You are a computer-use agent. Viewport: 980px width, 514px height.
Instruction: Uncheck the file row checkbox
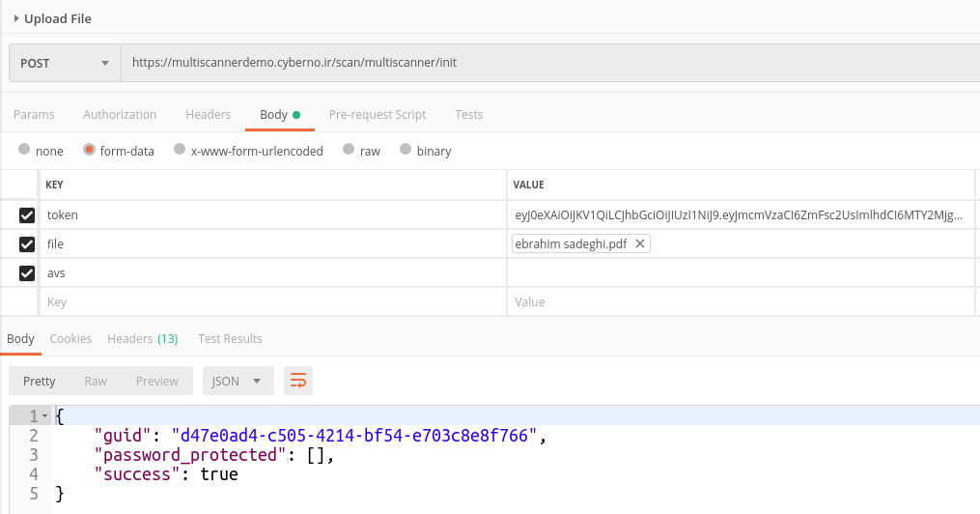click(27, 244)
